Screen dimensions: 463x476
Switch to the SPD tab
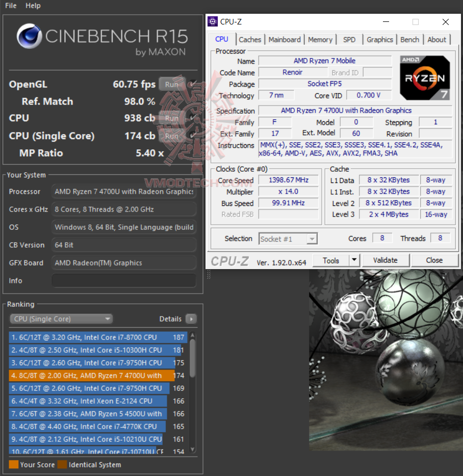click(349, 39)
